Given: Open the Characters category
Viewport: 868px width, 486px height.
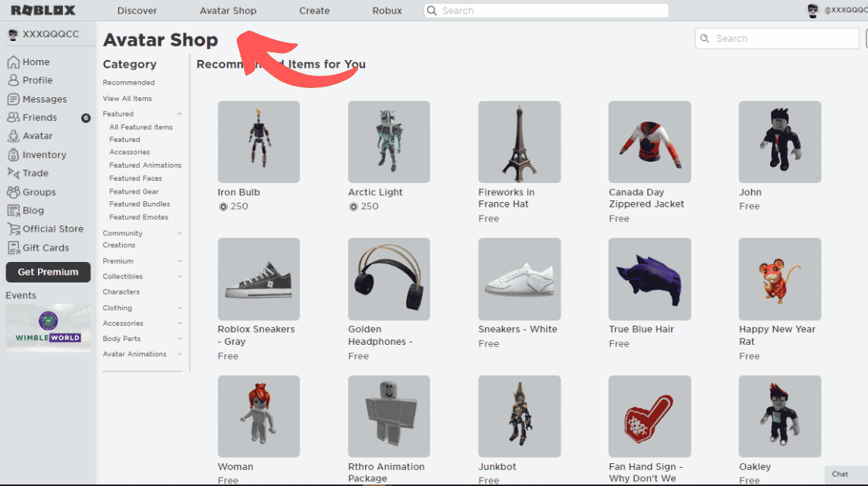Looking at the screenshot, I should coord(121,292).
